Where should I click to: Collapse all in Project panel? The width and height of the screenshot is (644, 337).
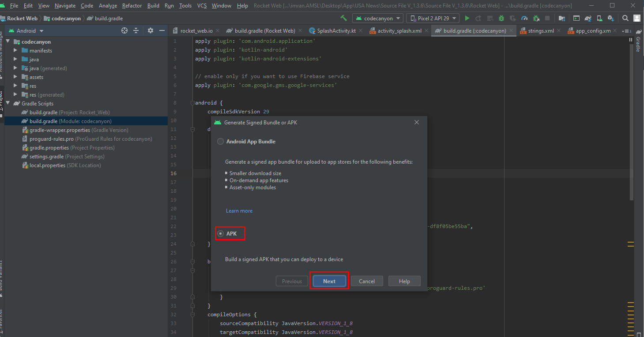[x=136, y=30]
